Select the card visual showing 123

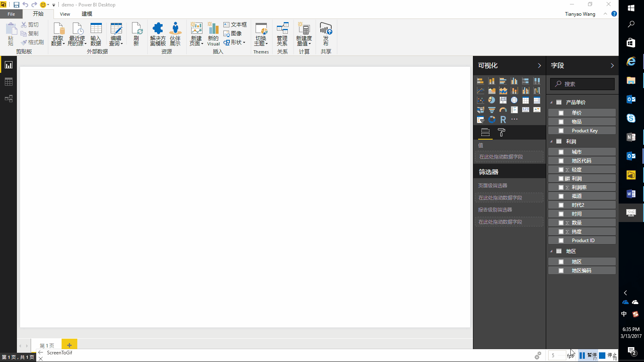pyautogui.click(x=526, y=110)
